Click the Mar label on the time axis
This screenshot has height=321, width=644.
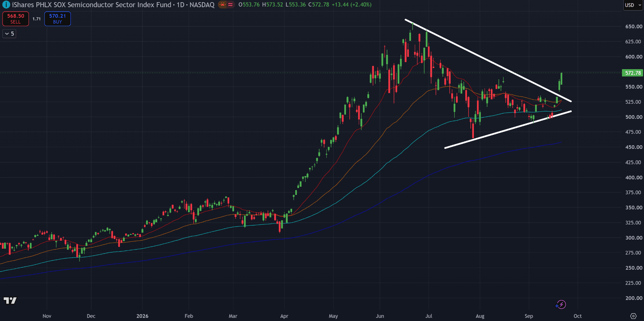(x=233, y=316)
